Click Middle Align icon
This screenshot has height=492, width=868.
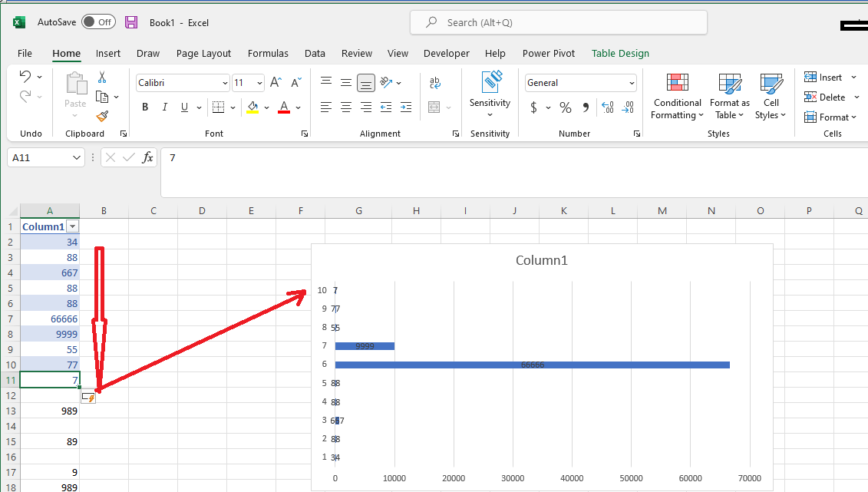point(346,82)
